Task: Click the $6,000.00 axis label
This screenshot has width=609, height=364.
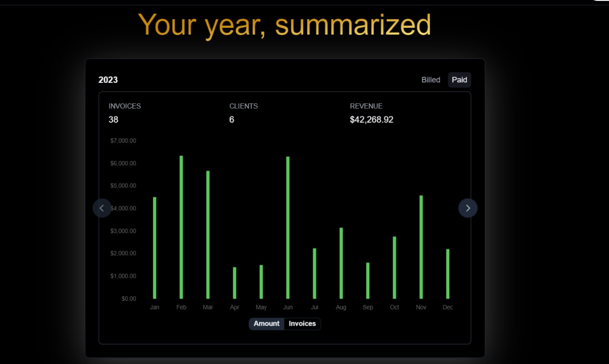Action: click(x=123, y=163)
